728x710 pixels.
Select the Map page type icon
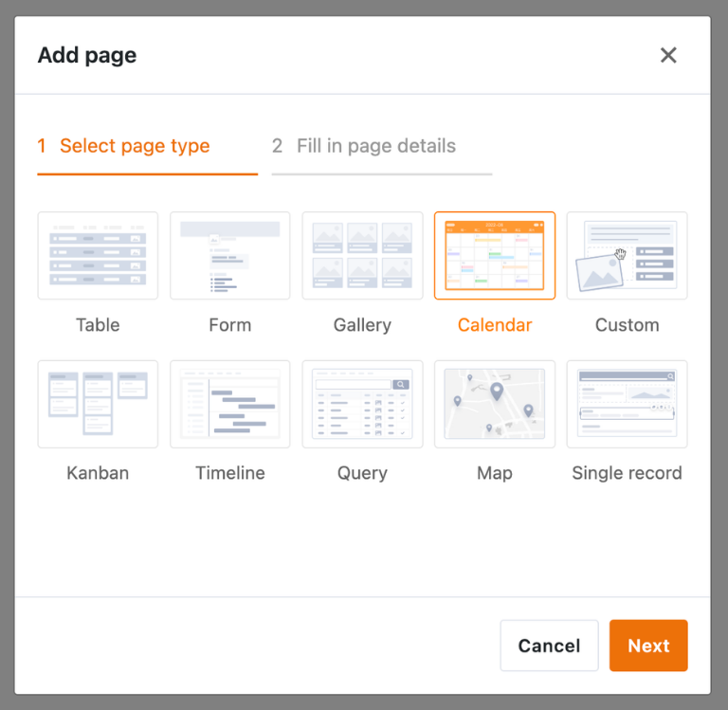495,404
